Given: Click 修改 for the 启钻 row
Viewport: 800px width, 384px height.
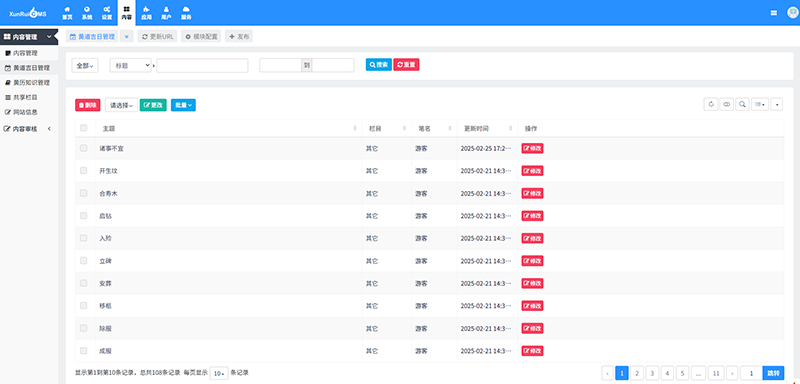Looking at the screenshot, I should coord(532,216).
